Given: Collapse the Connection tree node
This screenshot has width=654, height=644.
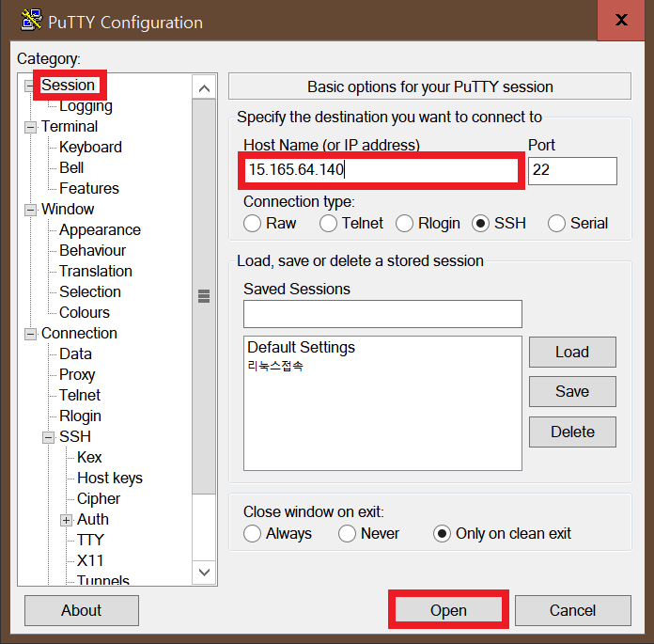Looking at the screenshot, I should tap(30, 334).
